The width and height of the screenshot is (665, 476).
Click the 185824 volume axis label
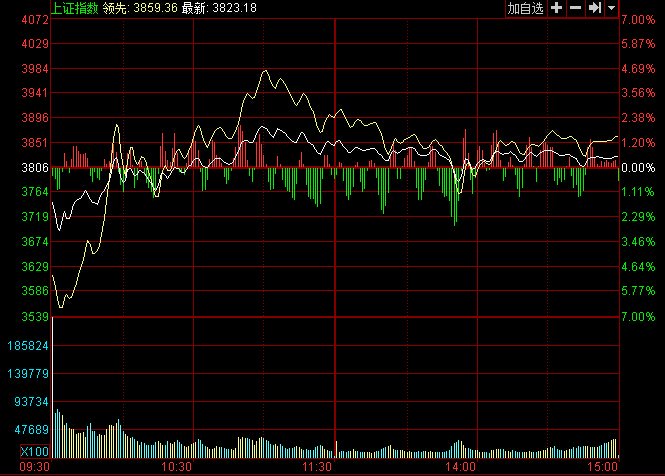tap(28, 345)
